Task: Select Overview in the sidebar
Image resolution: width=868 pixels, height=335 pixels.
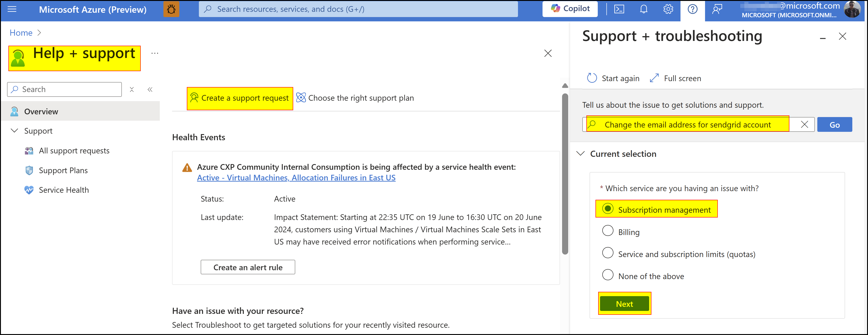Action: pyautogui.click(x=80, y=111)
